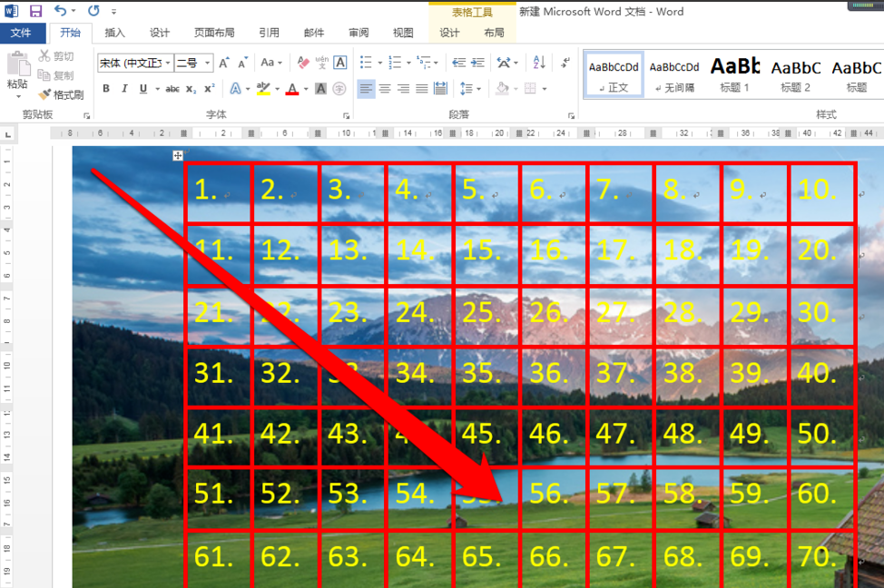Apply superscript formatting
This screenshot has width=884, height=588.
209,89
